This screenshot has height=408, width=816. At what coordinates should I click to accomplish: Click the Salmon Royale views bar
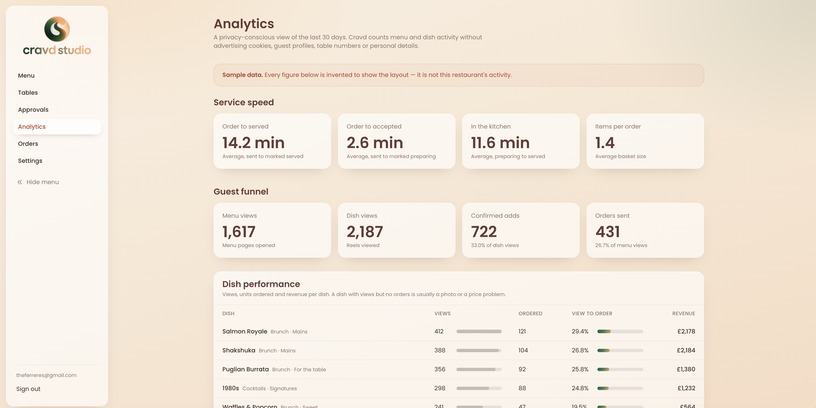point(479,332)
